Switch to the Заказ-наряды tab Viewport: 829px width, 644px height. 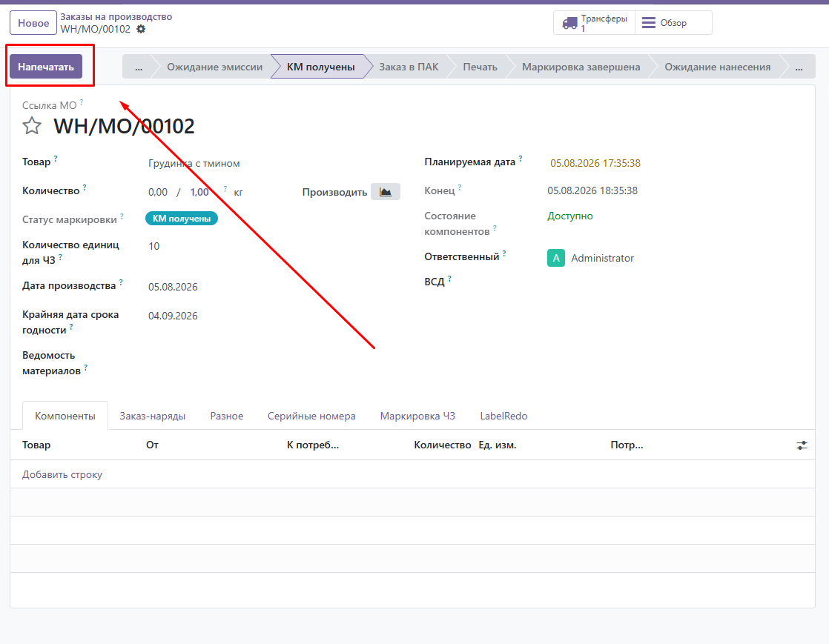tap(152, 416)
